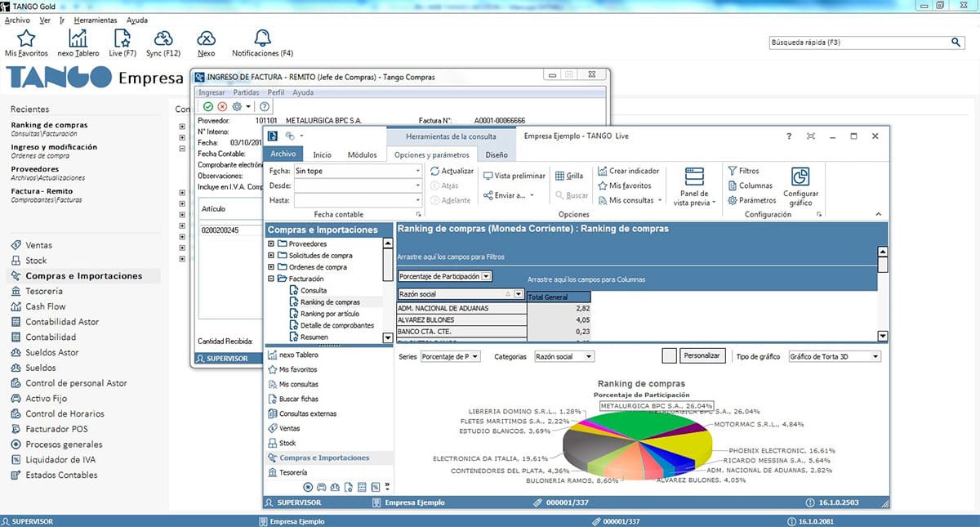This screenshot has width=980, height=527.
Task: Switch to Grilla view
Action: tap(569, 176)
